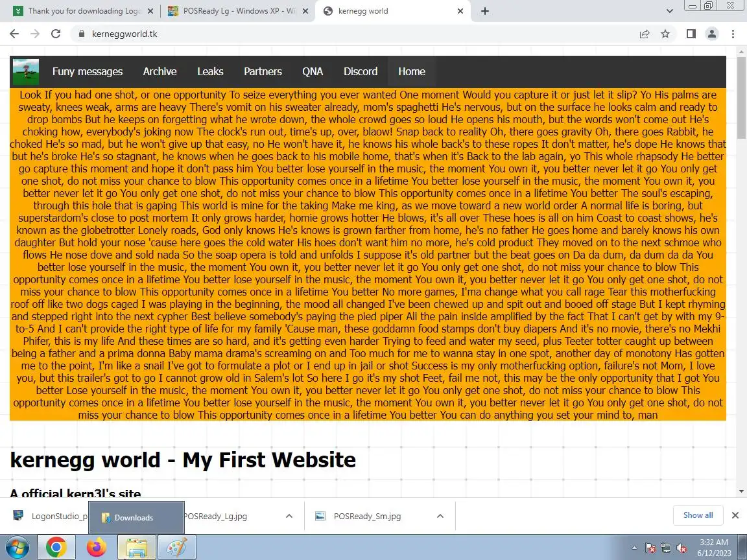Image resolution: width=747 pixels, height=560 pixels.
Task: Close the downloads bar
Action: pyautogui.click(x=735, y=515)
